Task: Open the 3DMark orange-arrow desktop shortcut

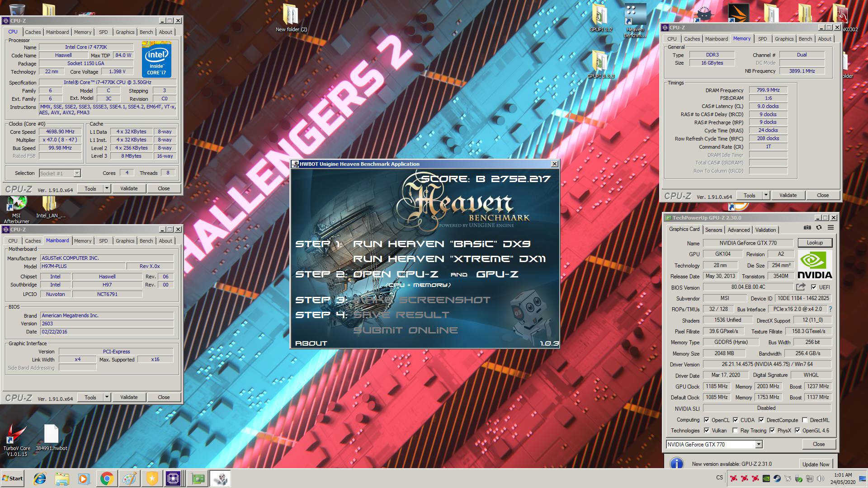Action: click(x=738, y=14)
